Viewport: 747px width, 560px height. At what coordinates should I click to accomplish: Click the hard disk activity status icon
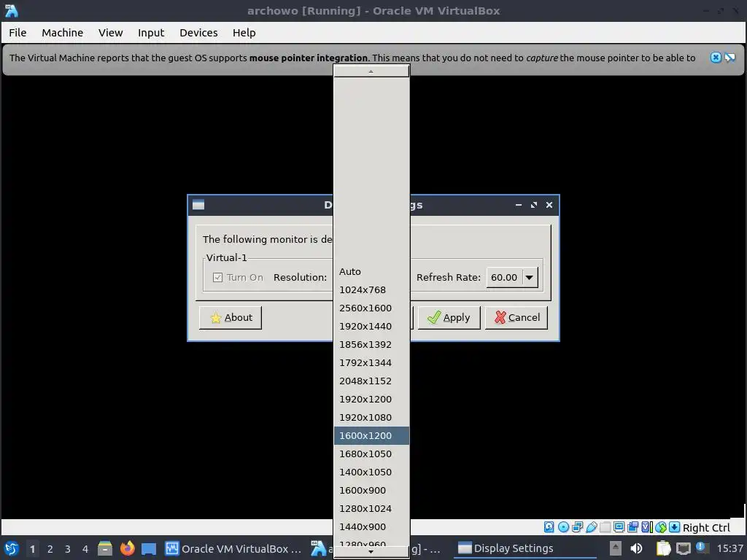(x=549, y=527)
